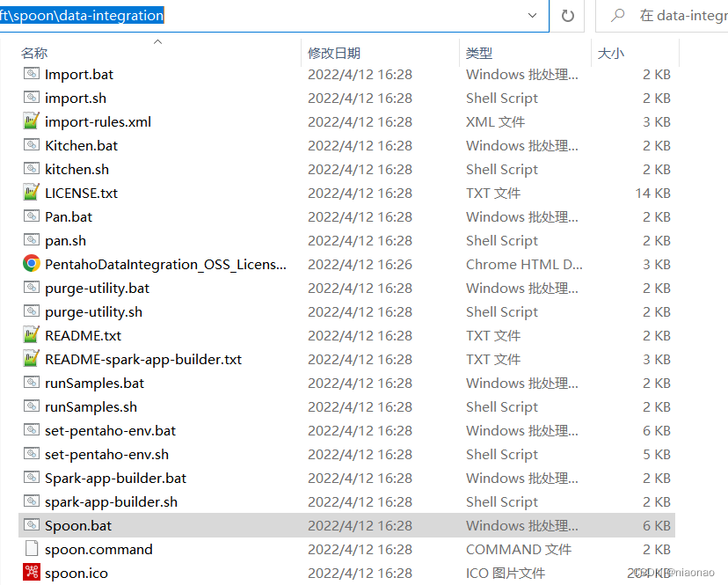Select the LICENSE.txt file name
This screenshot has height=585, width=728.
tap(81, 193)
